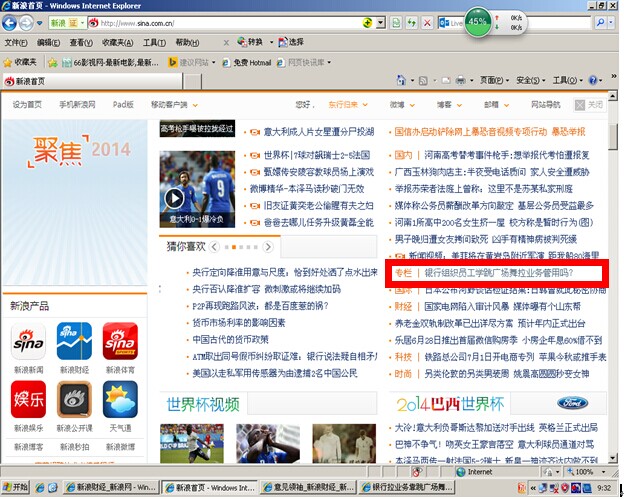Click the 选择 select toolbar icon

291,42
